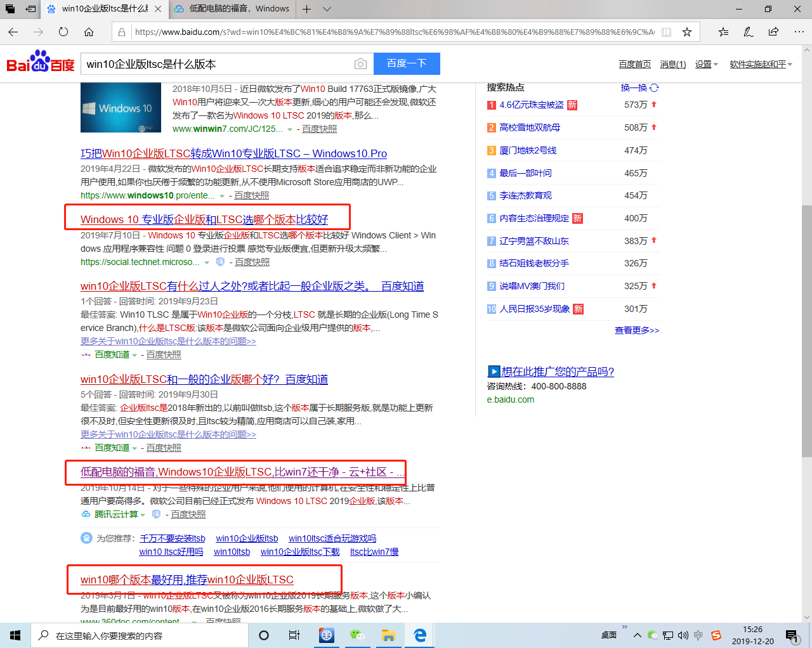Open a new browser tab with the plus button
The image size is (812, 648).
(306, 9)
